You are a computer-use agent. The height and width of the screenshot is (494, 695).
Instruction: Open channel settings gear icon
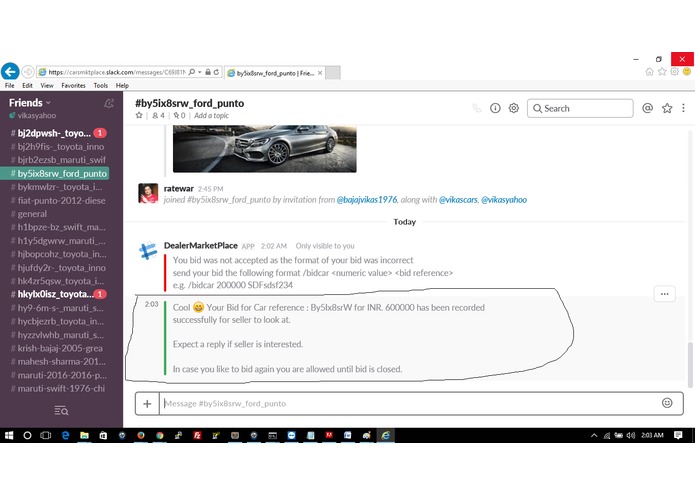(x=514, y=108)
